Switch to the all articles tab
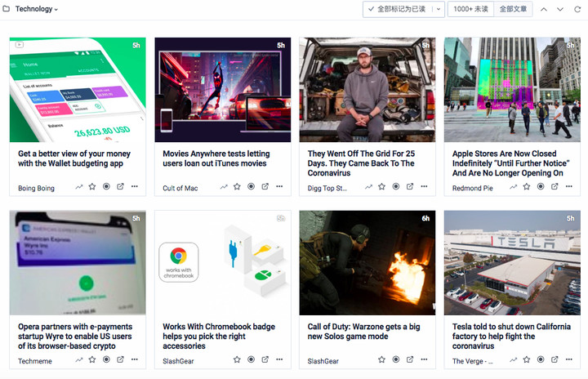The height and width of the screenshot is (379, 588). [513, 9]
